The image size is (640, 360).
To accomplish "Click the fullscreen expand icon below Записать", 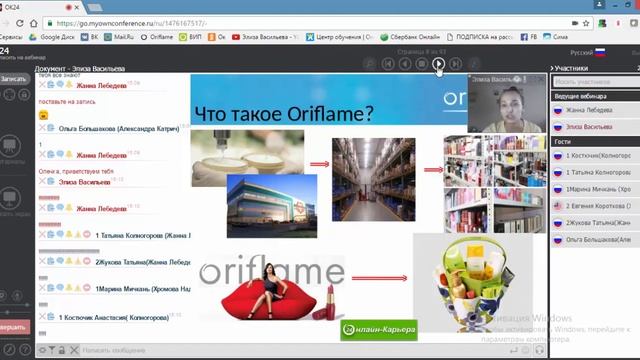I will [x=9, y=95].
